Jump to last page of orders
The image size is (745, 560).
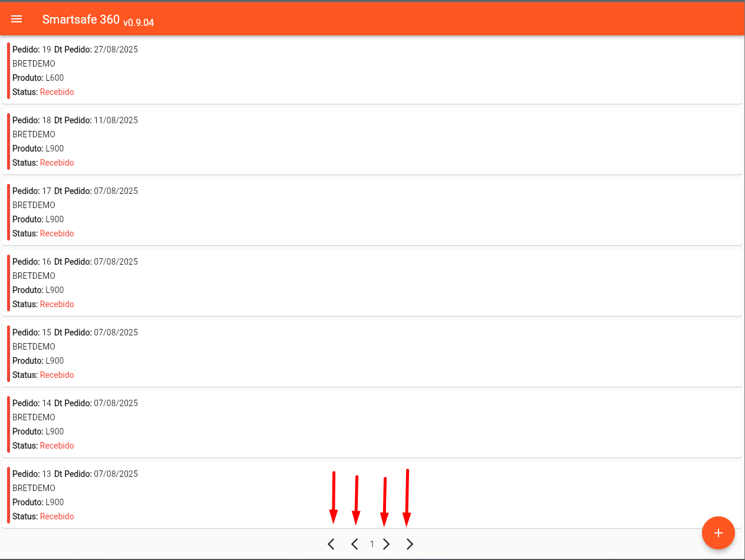point(410,544)
